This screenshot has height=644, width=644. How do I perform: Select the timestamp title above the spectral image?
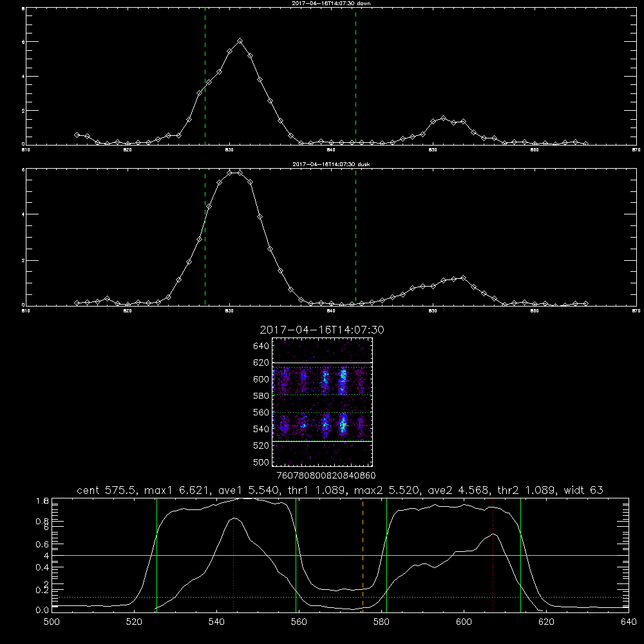[322, 330]
